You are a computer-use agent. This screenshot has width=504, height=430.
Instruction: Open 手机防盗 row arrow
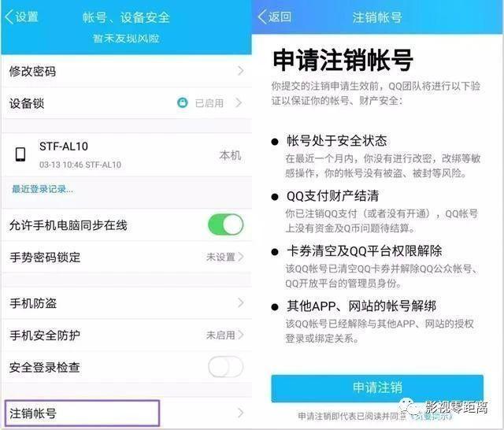click(x=240, y=302)
